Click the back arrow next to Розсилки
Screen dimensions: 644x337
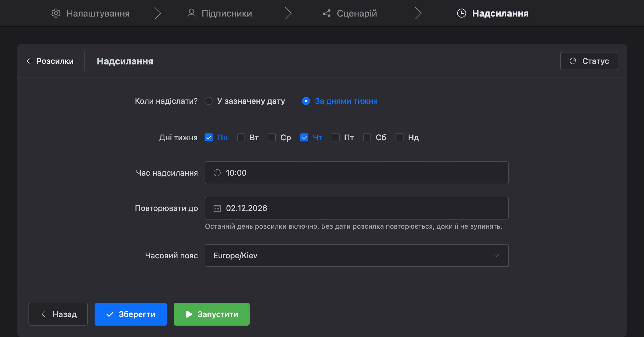[x=30, y=61]
